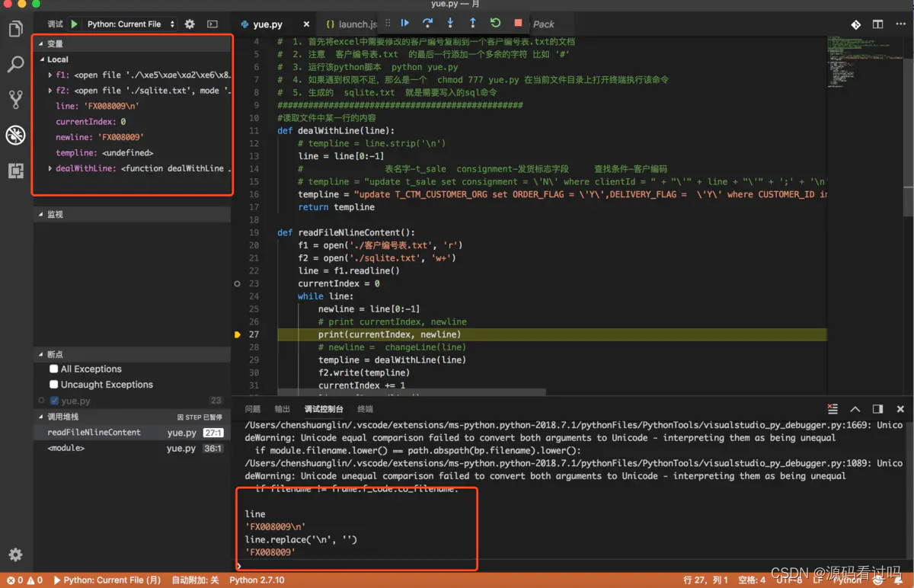The image size is (914, 588).
Task: Open the Python: Current File configuration dropdown
Action: point(131,24)
